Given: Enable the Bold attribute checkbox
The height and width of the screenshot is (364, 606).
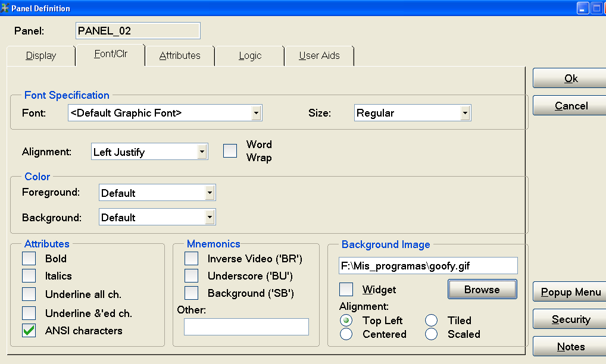Looking at the screenshot, I should pos(29,259).
